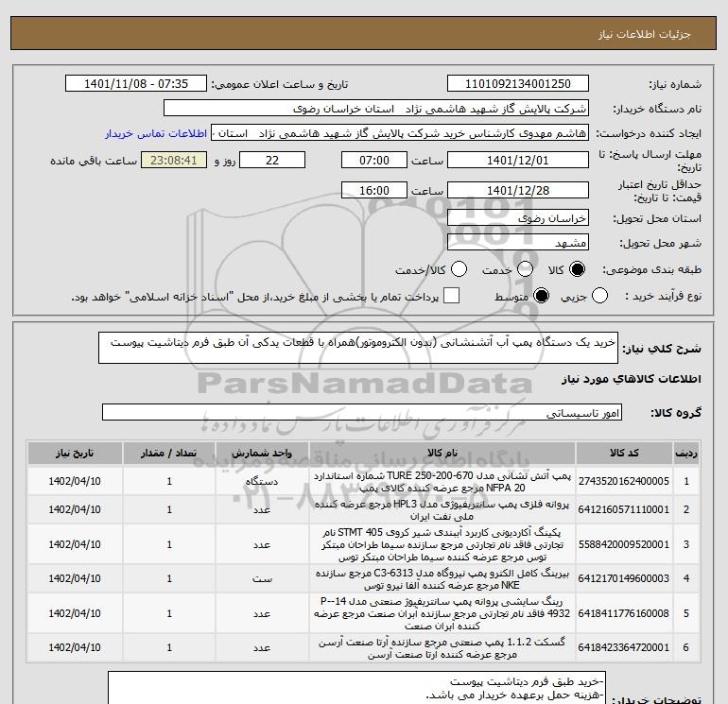Click product code 2743520162400005 in table

(630, 481)
